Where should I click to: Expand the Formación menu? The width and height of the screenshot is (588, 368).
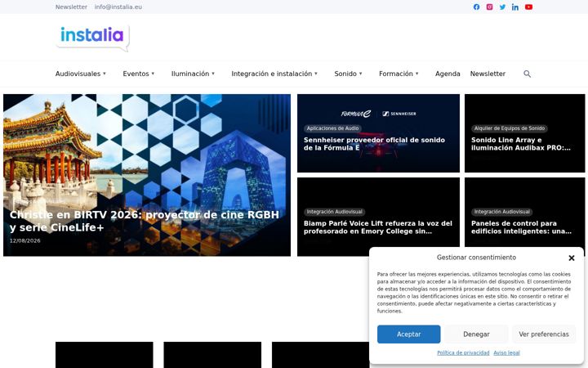click(x=399, y=74)
